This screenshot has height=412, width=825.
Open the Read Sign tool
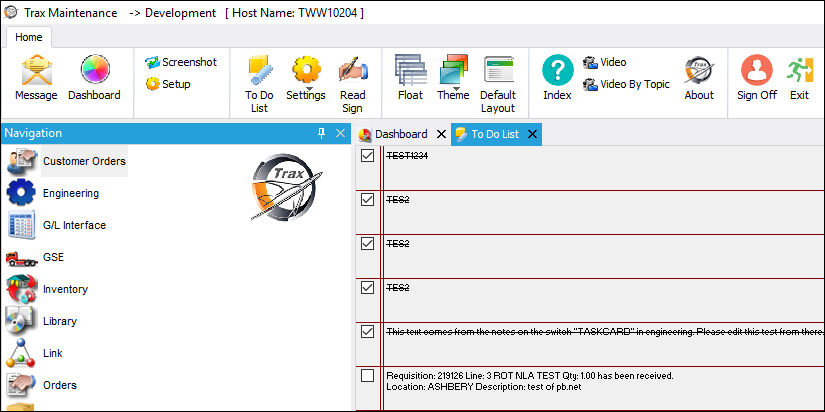(353, 69)
